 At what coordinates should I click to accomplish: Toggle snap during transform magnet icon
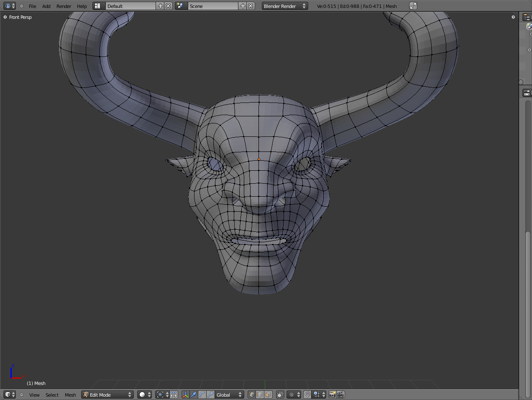(x=307, y=395)
